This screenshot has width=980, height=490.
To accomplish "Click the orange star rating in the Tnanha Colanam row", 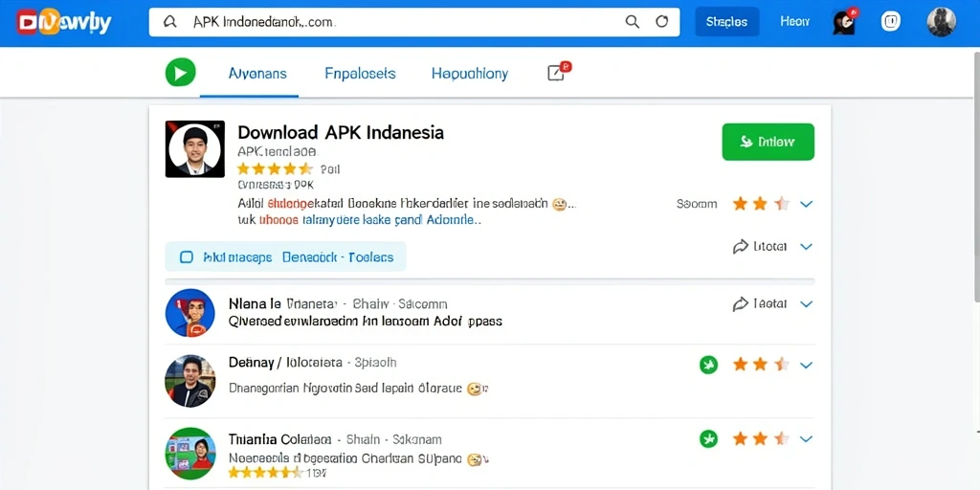I will click(761, 438).
